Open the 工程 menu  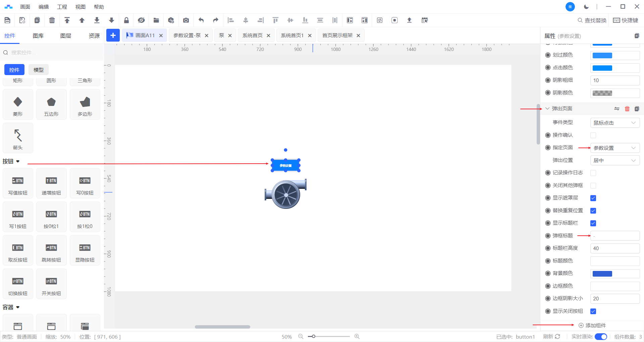click(x=62, y=7)
